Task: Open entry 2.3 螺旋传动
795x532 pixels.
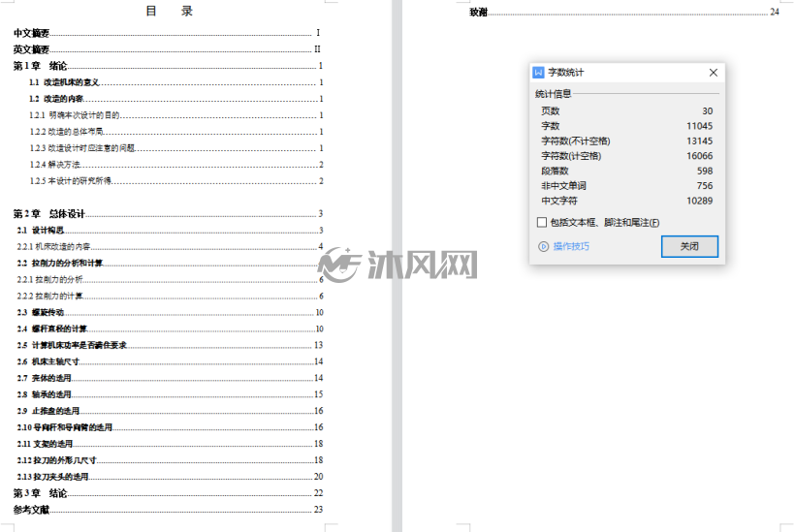Action: [x=170, y=312]
